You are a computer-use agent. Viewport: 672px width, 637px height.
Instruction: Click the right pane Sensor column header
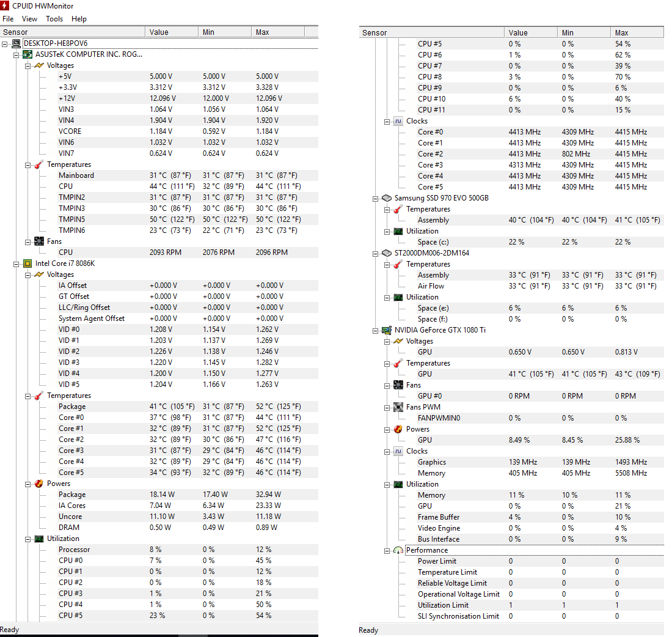click(431, 32)
